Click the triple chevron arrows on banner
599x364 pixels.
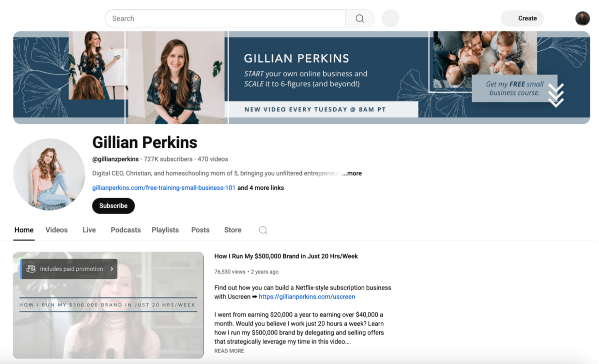[556, 95]
